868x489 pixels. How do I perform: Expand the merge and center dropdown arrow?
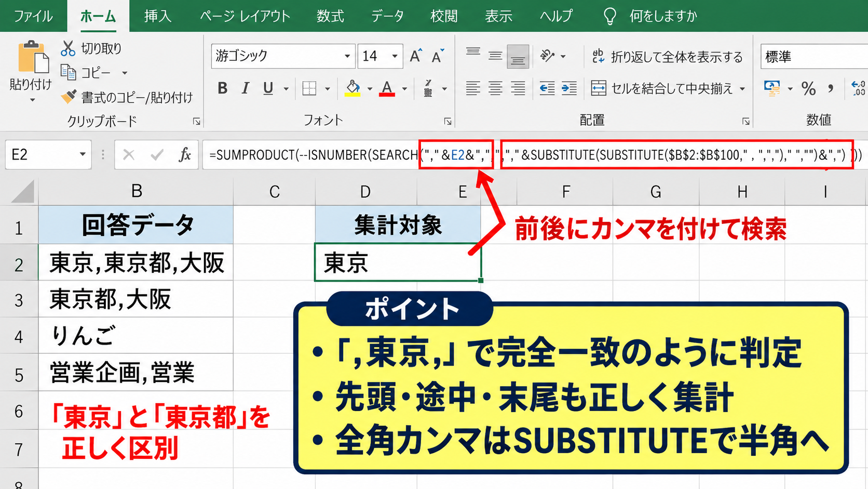tap(742, 89)
